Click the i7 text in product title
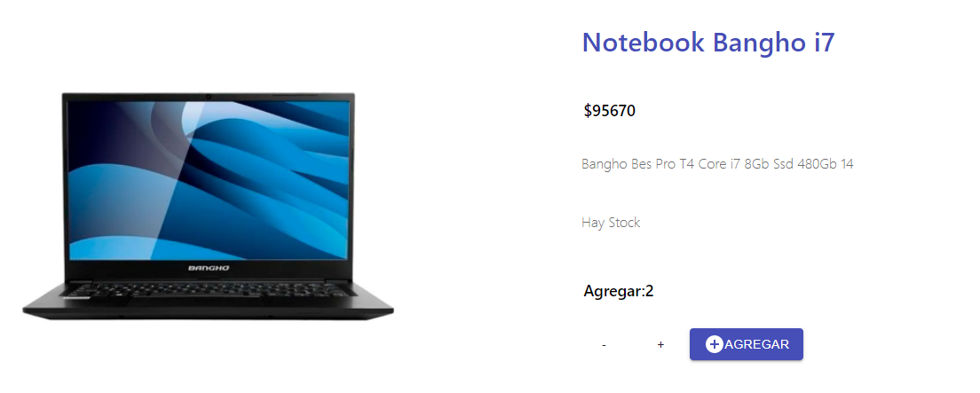The height and width of the screenshot is (393, 980). [x=825, y=43]
